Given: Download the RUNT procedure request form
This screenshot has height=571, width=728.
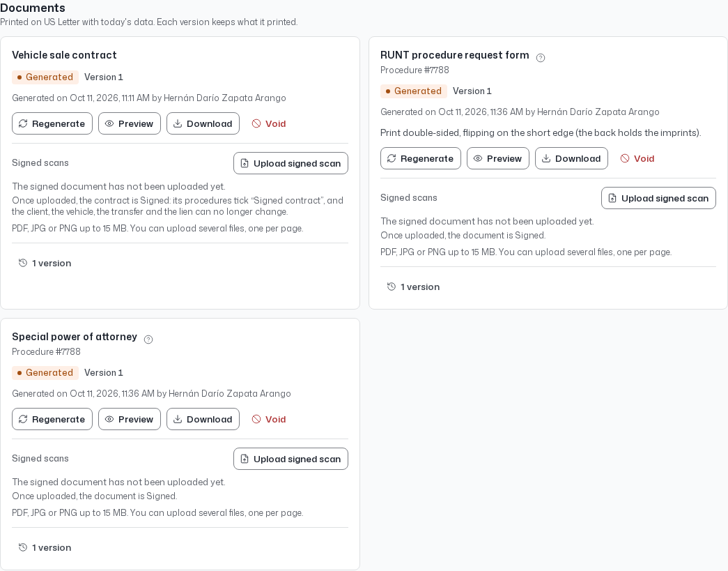Looking at the screenshot, I should coord(571,158).
